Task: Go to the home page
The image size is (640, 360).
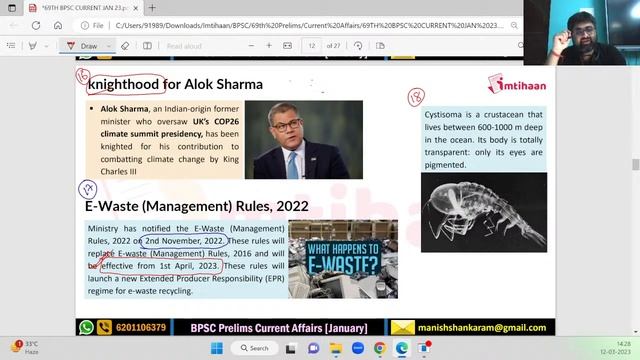Action: pos(58,25)
